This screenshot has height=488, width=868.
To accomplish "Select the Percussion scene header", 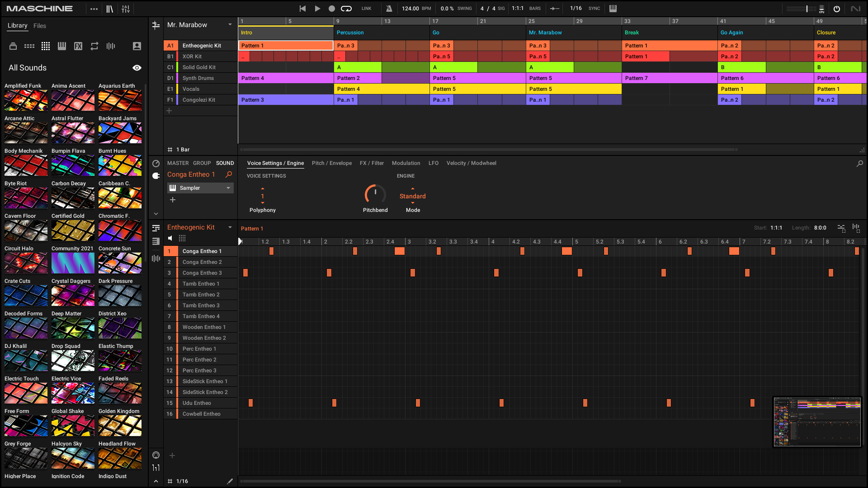I will pyautogui.click(x=382, y=33).
